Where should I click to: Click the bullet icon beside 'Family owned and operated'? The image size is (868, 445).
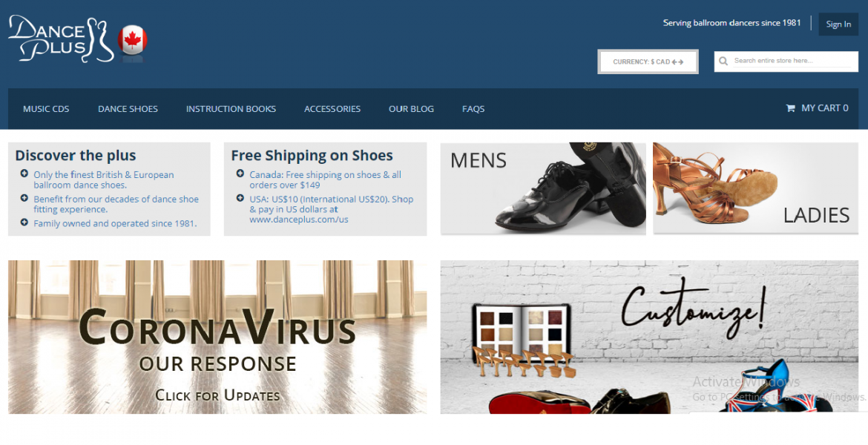[24, 222]
